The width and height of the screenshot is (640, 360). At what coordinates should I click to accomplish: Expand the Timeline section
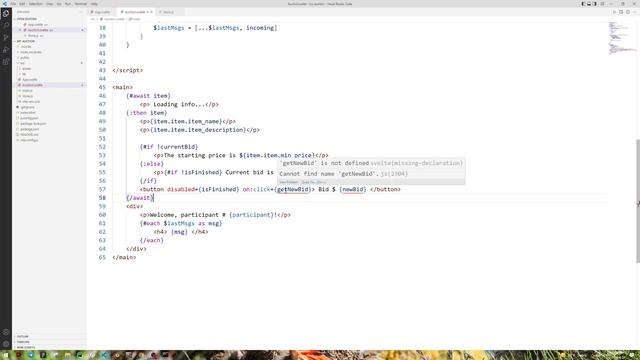49,342
